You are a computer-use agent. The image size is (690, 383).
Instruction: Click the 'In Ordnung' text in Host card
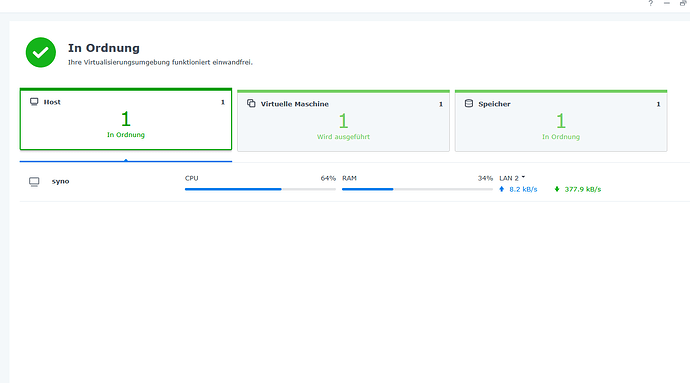[x=126, y=135]
